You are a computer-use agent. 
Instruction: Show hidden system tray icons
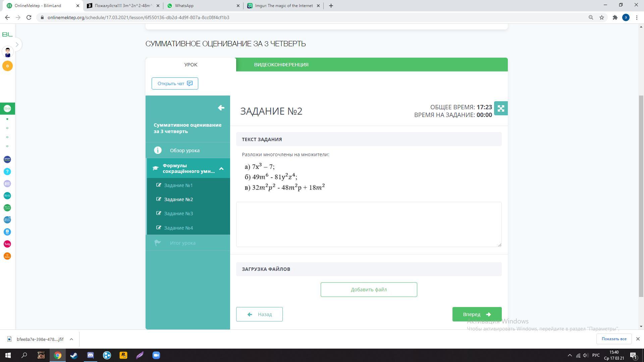[x=570, y=355]
